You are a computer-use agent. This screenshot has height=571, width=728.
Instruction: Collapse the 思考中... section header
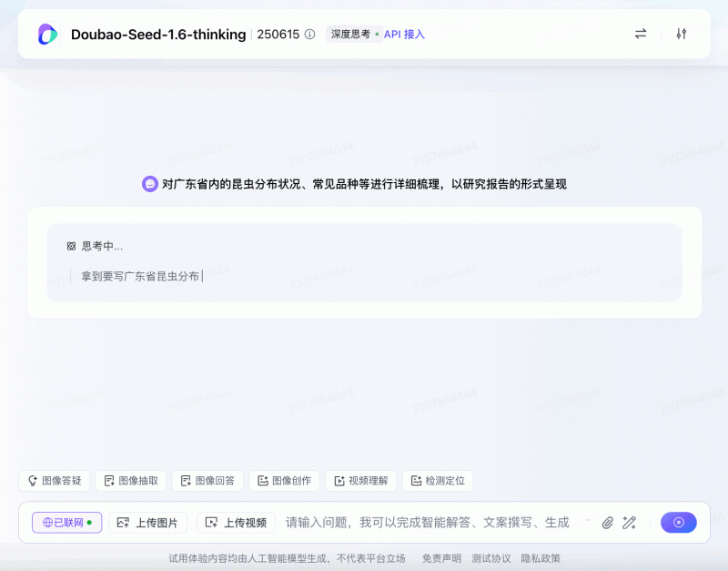pyautogui.click(x=96, y=246)
